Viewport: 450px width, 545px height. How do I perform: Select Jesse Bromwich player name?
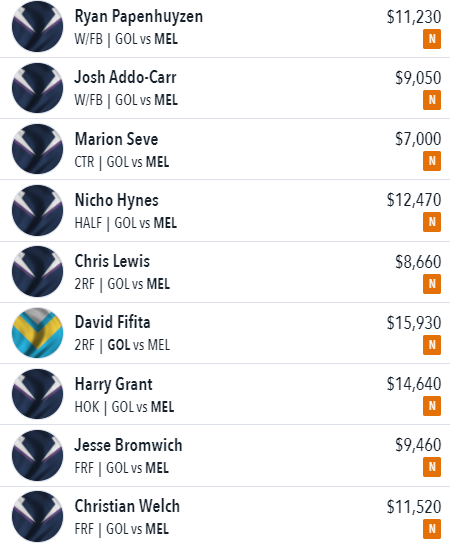point(128,445)
